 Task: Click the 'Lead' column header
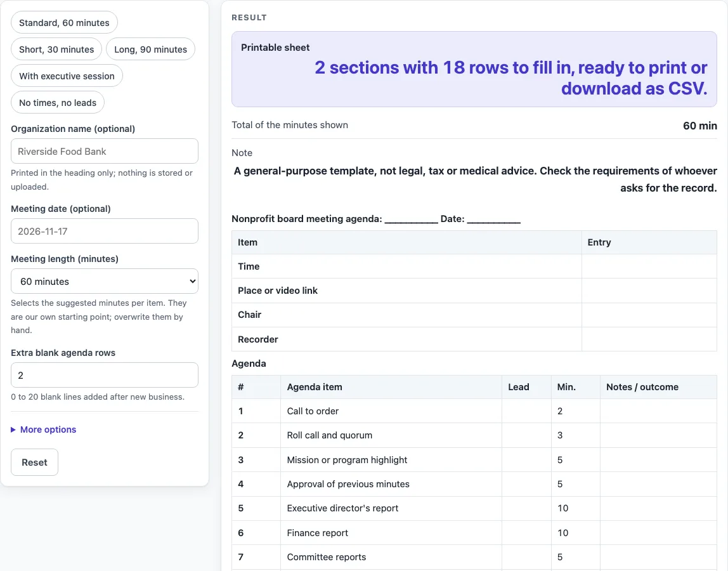tap(519, 387)
